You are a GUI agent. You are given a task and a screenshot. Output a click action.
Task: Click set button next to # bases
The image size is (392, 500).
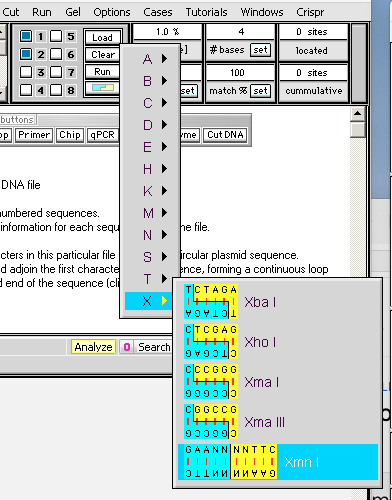coord(260,50)
